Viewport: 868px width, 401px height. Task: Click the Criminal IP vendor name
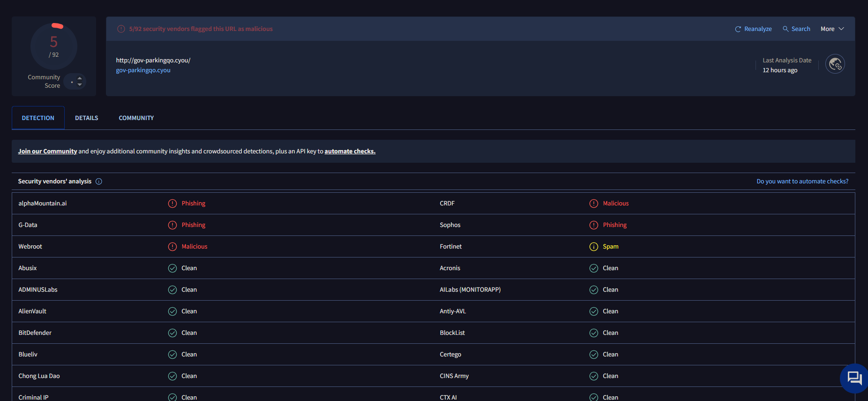click(x=33, y=397)
